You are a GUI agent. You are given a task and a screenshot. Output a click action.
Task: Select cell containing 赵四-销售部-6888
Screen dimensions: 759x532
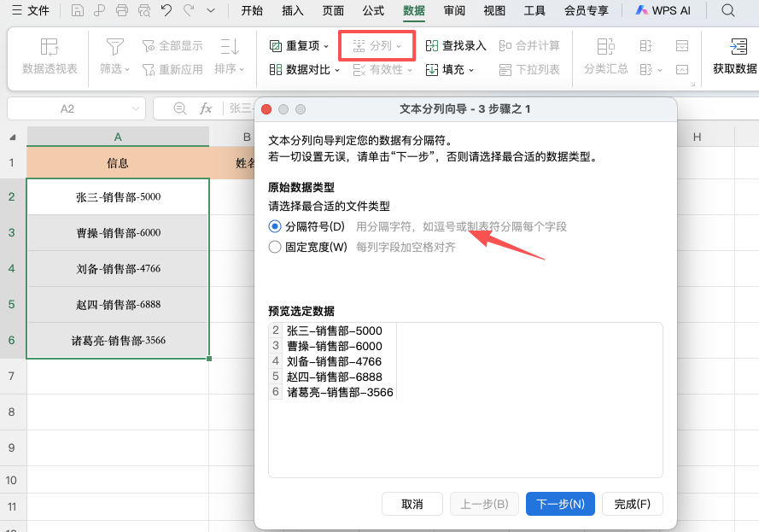(118, 305)
